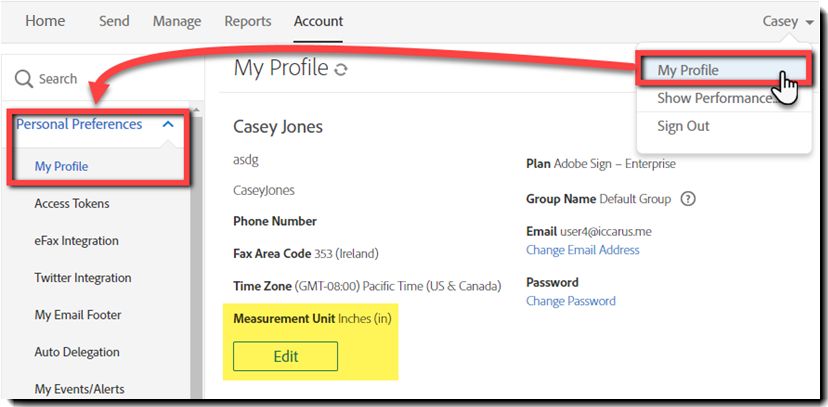Click the Change Email Address link

pyautogui.click(x=582, y=250)
